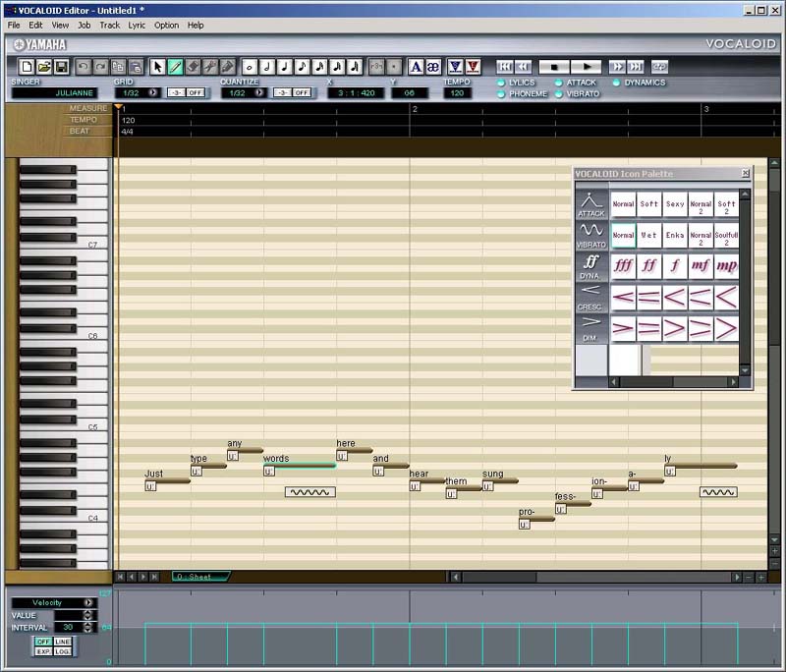
Task: Toggle the GRID triplet -3- button
Action: 177,92
